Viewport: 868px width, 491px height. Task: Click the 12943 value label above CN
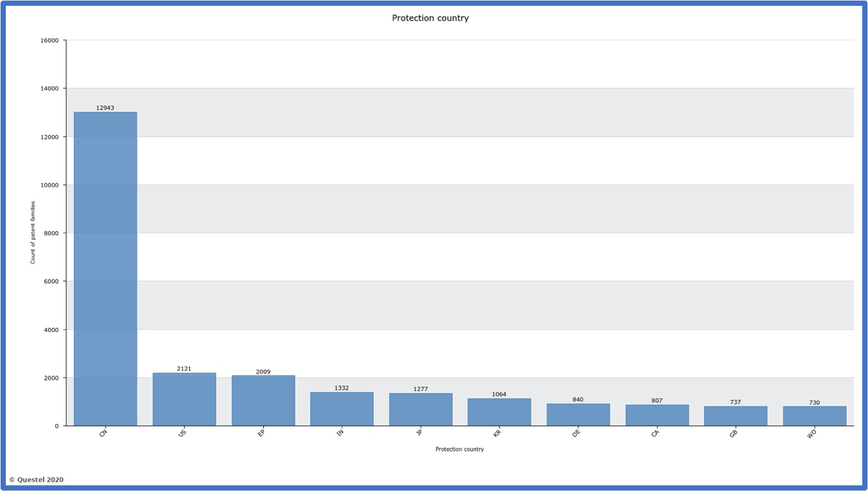pos(105,108)
